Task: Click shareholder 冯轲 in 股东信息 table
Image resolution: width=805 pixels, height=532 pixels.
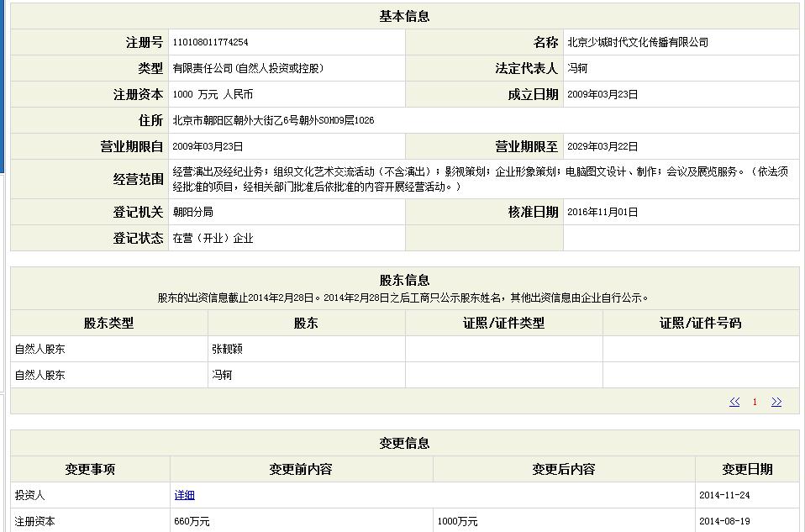Action: click(x=222, y=376)
